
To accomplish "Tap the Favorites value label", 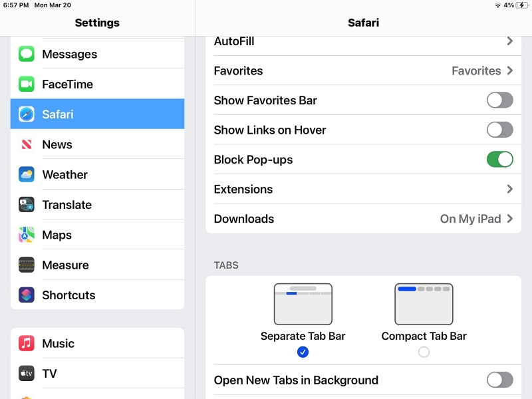I will [476, 70].
